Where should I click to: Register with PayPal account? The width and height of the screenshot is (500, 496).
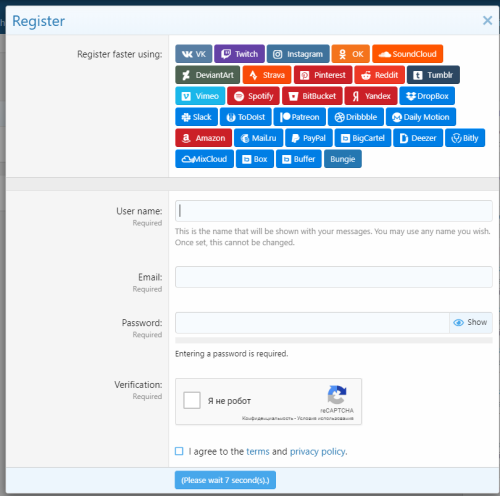pyautogui.click(x=309, y=138)
